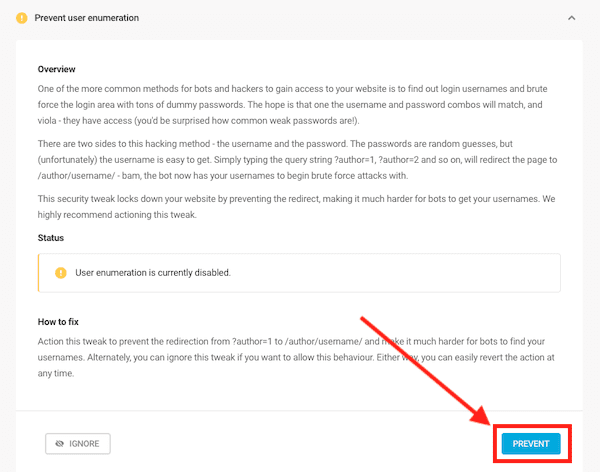Click "highly recommend actioning this tweak." line

point(117,215)
